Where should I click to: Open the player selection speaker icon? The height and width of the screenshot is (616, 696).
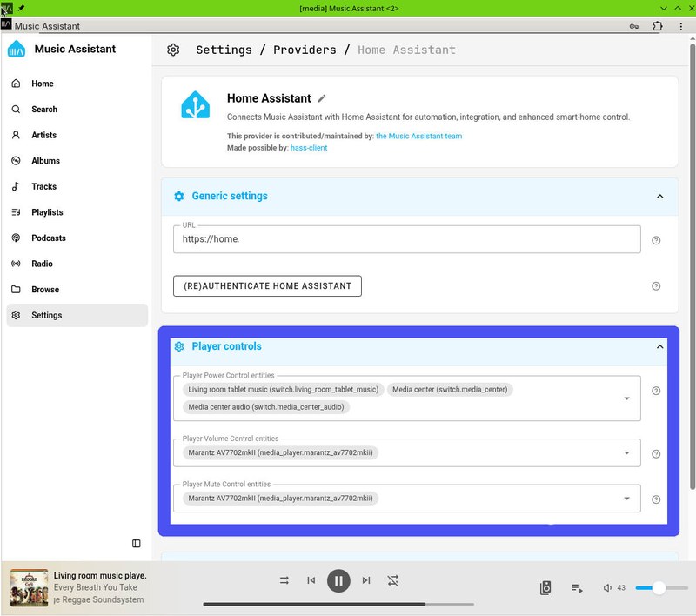pyautogui.click(x=545, y=587)
